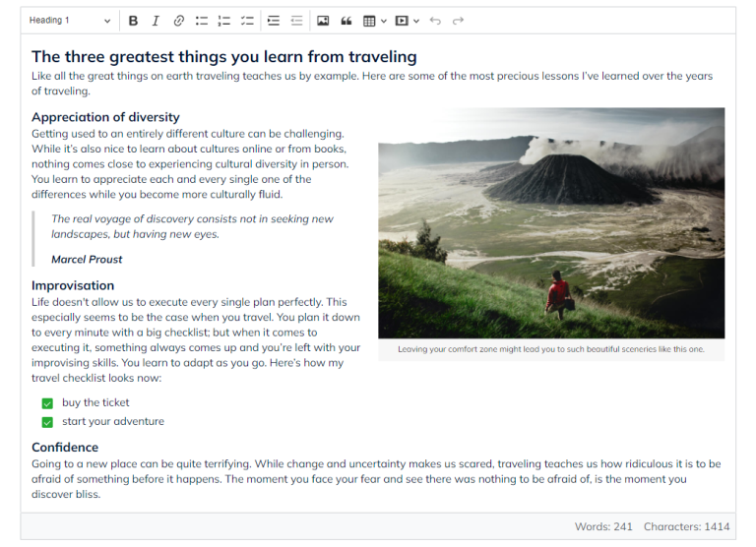Insert a block quote
The height and width of the screenshot is (547, 756).
click(x=346, y=21)
